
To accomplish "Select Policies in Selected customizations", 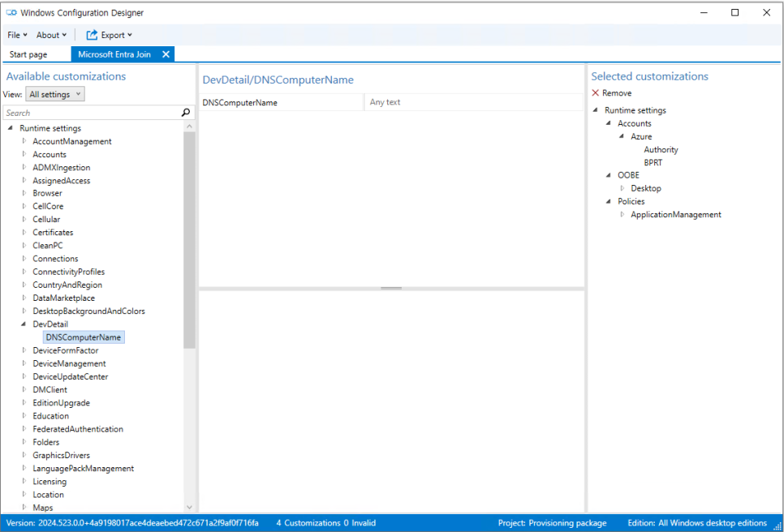I will [x=631, y=201].
